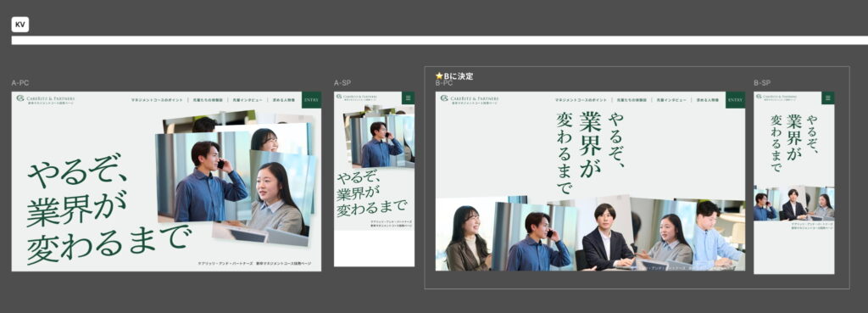The height and width of the screenshot is (313, 868).
Task: Open hamburger menu in B-SP frame
Action: pyautogui.click(x=827, y=98)
